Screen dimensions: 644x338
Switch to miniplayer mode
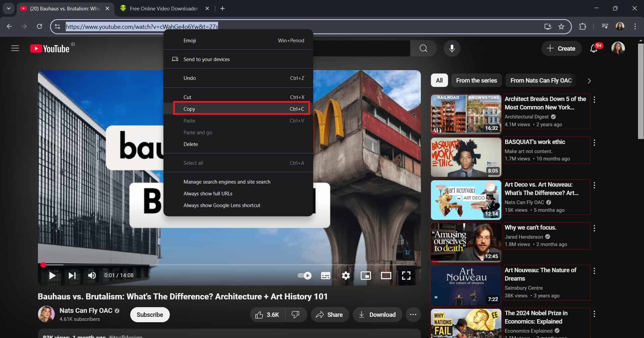366,276
